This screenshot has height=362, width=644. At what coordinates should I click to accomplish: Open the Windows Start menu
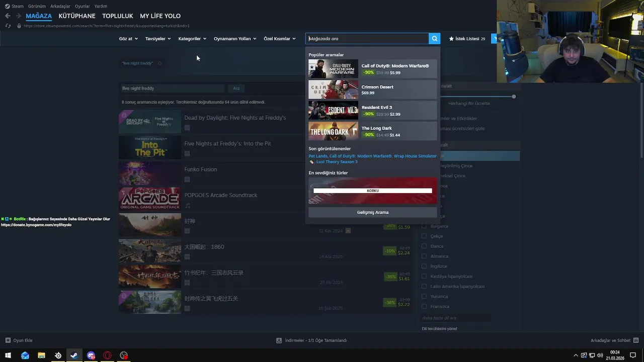(x=8, y=355)
